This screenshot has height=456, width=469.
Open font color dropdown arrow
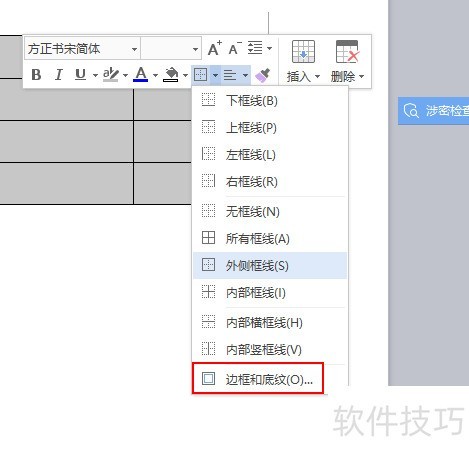[x=155, y=75]
